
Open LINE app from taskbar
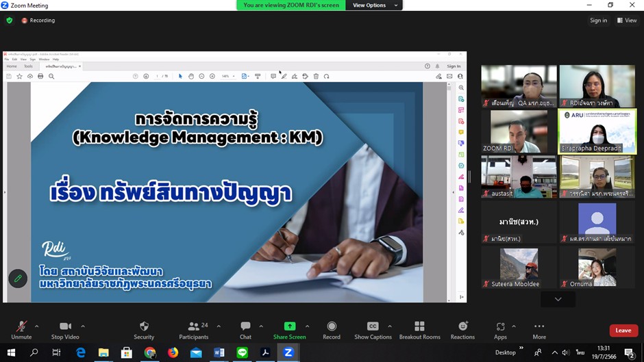[x=243, y=352]
